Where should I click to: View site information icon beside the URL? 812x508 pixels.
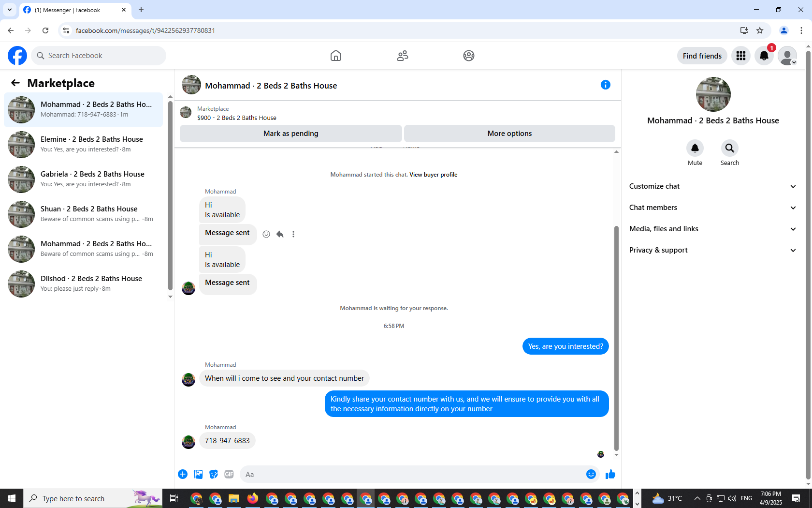pos(66,30)
